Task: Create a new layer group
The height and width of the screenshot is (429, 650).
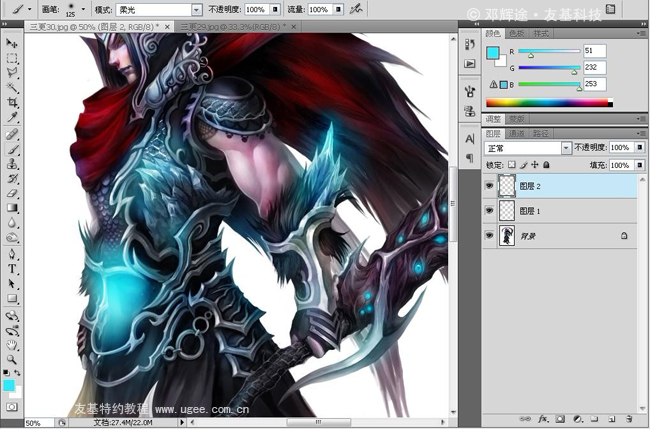Action: (594, 419)
